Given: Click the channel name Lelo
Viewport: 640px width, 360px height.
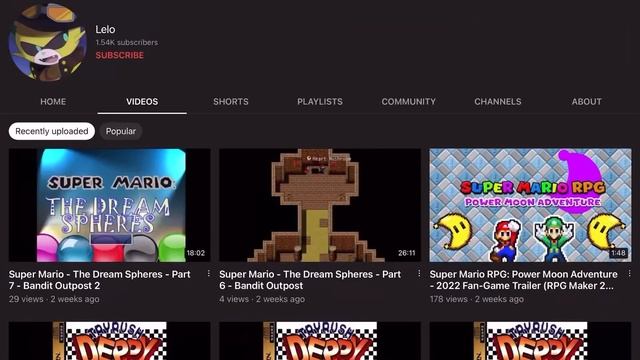Looking at the screenshot, I should click(105, 29).
